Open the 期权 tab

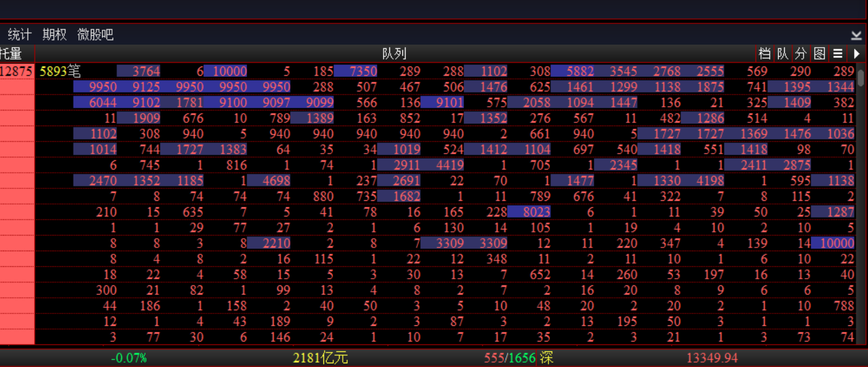tap(55, 35)
